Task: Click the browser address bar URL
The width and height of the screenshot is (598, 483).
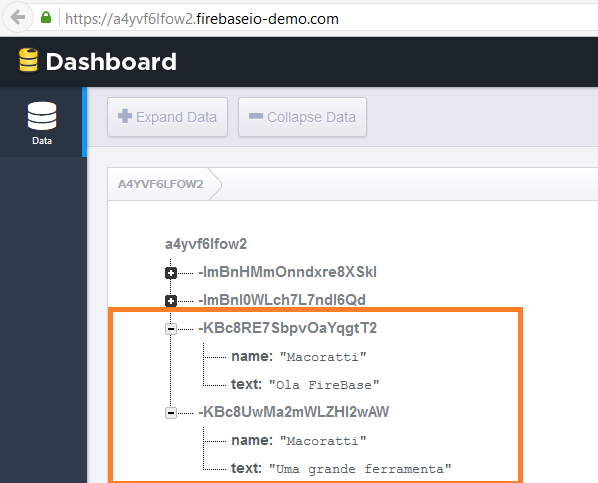Action: click(202, 19)
